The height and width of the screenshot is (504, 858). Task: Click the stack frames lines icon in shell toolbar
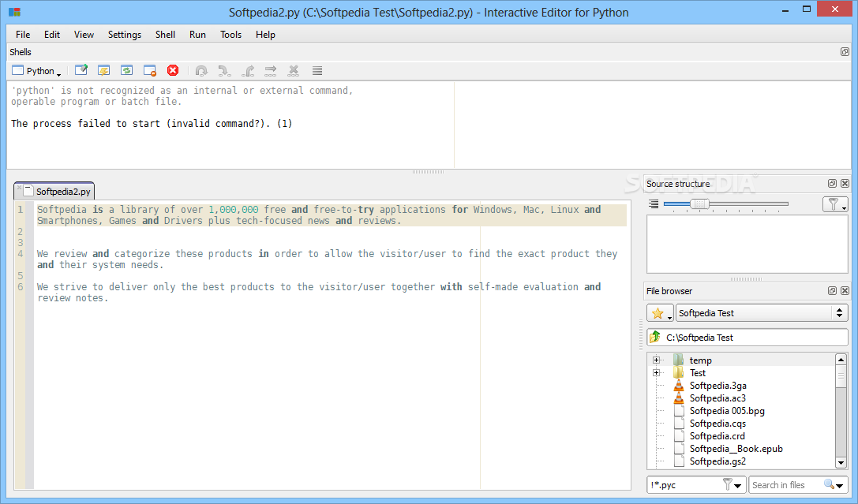coord(317,70)
